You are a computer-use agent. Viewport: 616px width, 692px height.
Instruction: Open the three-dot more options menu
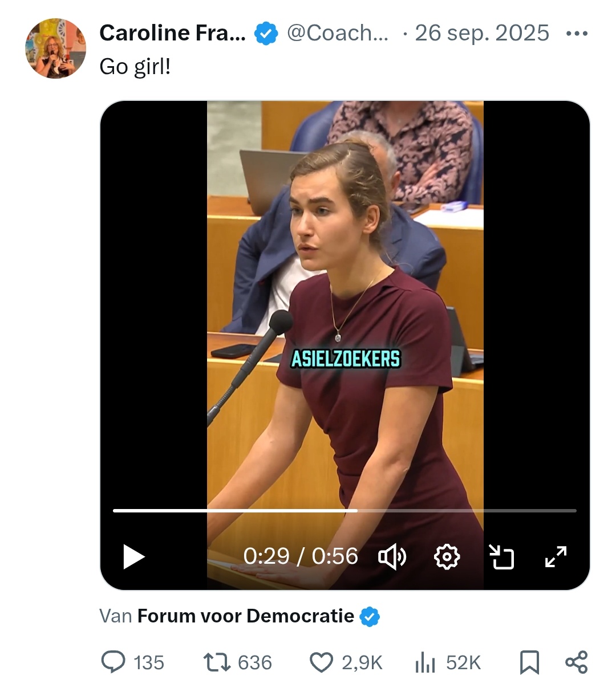(x=577, y=34)
